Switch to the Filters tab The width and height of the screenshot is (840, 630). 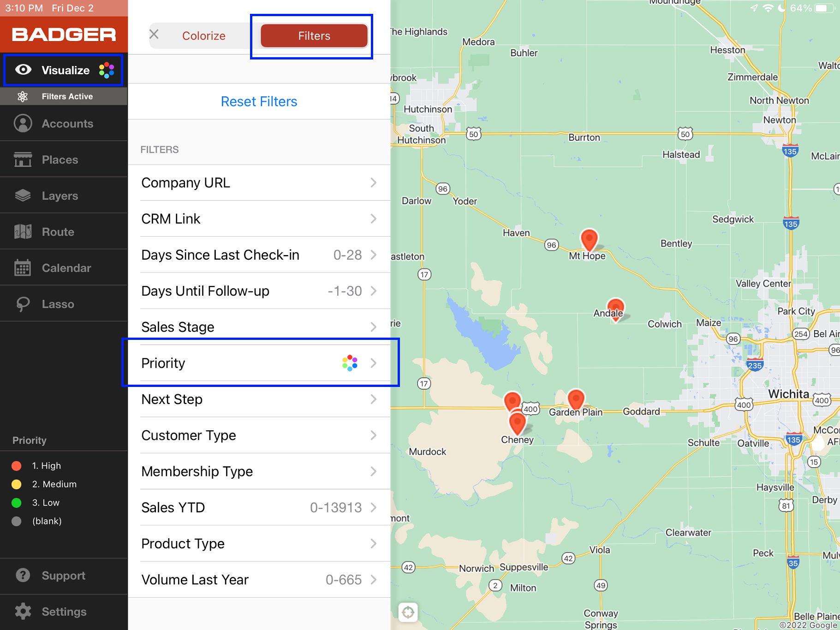tap(314, 36)
